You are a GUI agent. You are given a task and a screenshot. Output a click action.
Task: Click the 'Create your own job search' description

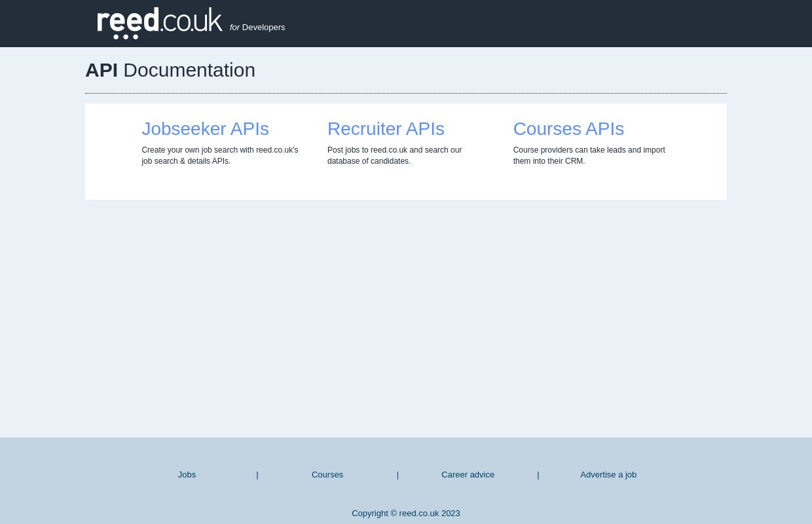[219, 155]
